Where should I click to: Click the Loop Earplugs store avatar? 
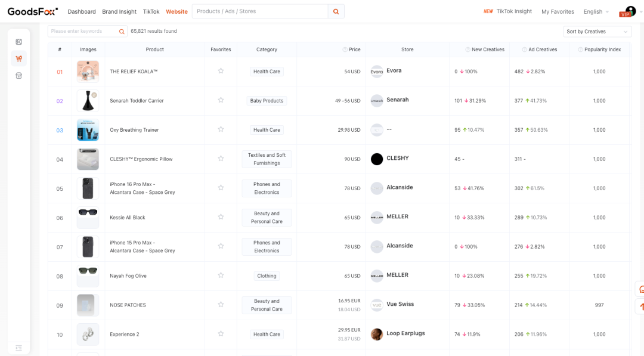377,335
